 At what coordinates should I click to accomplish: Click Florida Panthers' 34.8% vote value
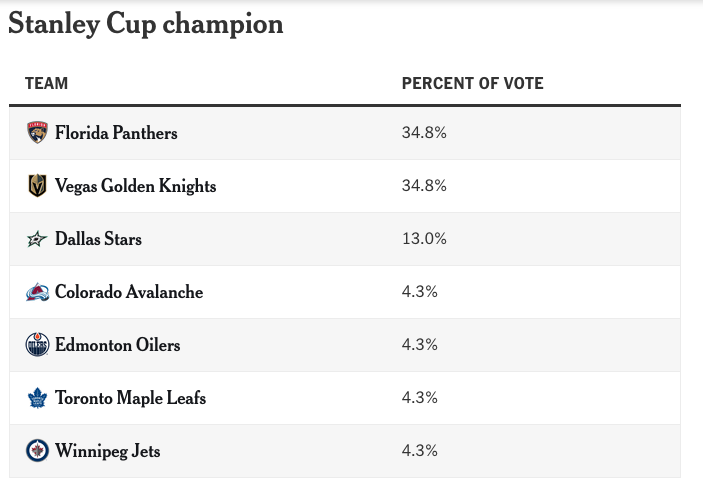(x=423, y=133)
